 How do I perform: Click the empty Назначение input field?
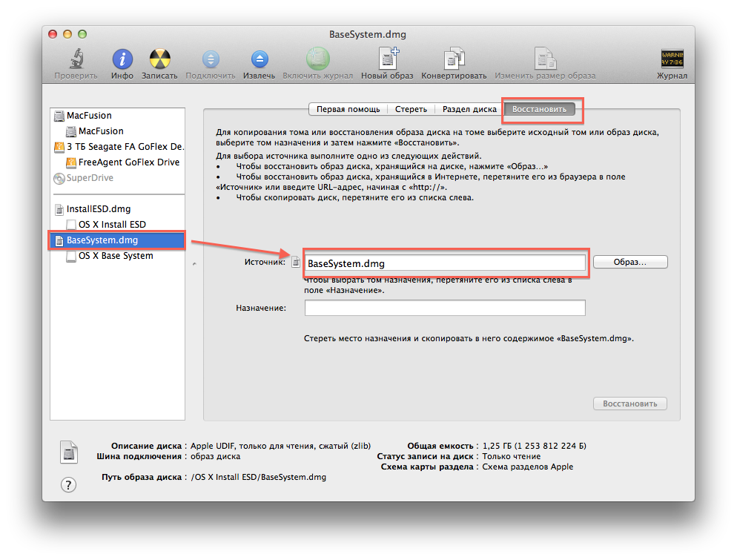445,308
